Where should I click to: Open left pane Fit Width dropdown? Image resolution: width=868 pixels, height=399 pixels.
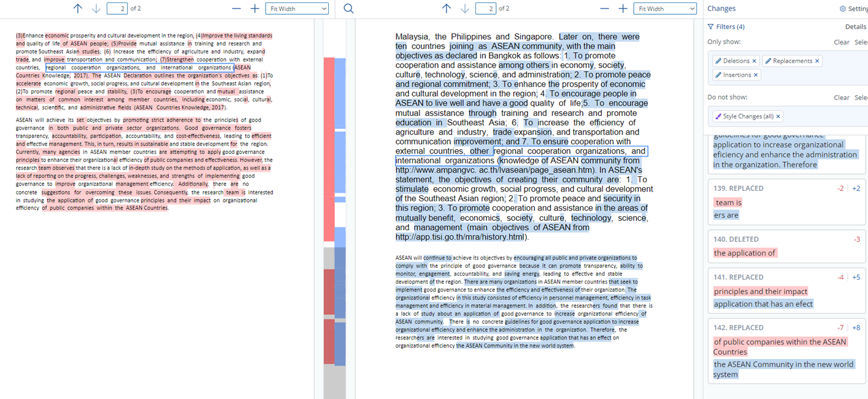click(297, 9)
